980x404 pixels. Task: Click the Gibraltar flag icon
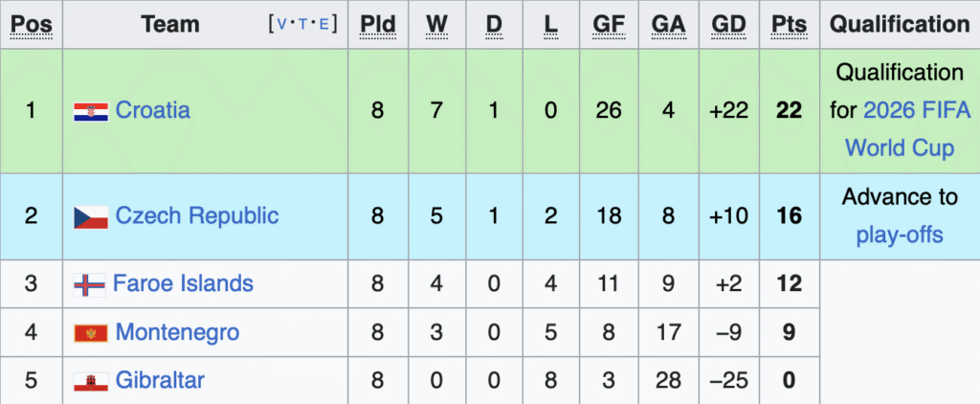pyautogui.click(x=91, y=382)
